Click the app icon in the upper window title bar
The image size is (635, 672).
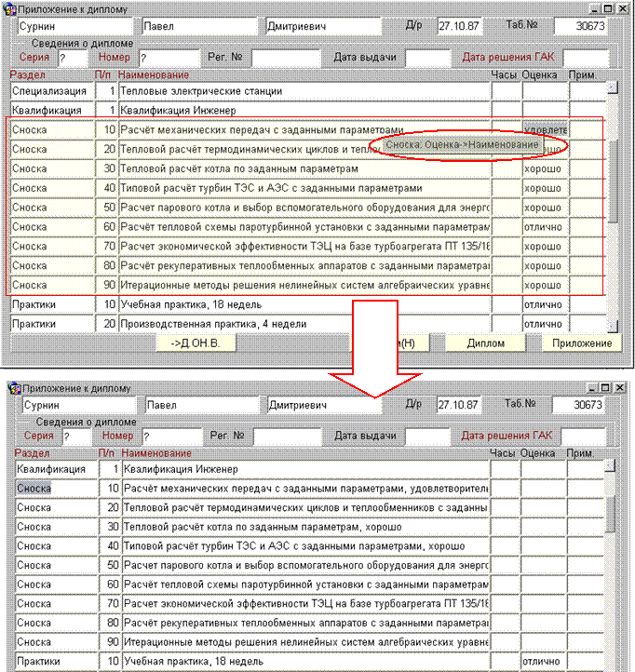9,9
